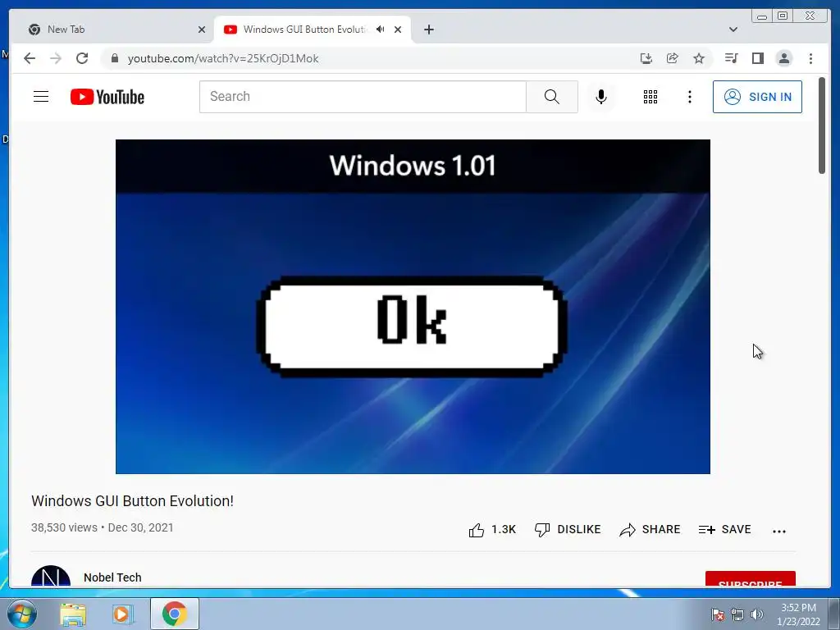Viewport: 840px width, 630px height.
Task: Open YouTube apps grid
Action: 651,97
